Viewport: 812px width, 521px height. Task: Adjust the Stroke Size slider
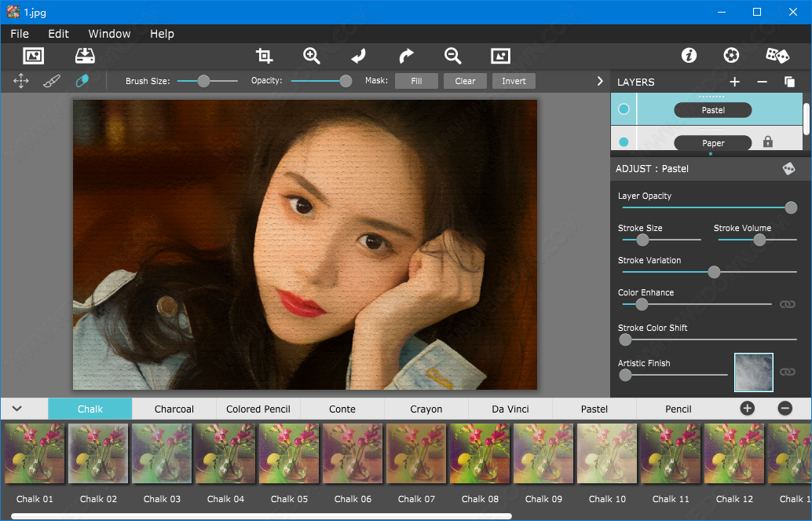(661, 240)
